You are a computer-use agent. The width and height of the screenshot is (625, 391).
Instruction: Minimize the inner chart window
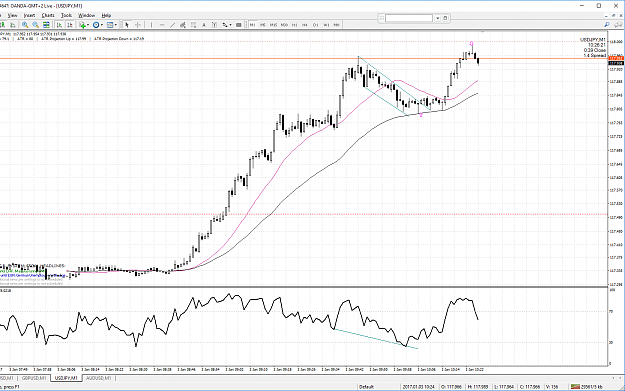pos(607,15)
